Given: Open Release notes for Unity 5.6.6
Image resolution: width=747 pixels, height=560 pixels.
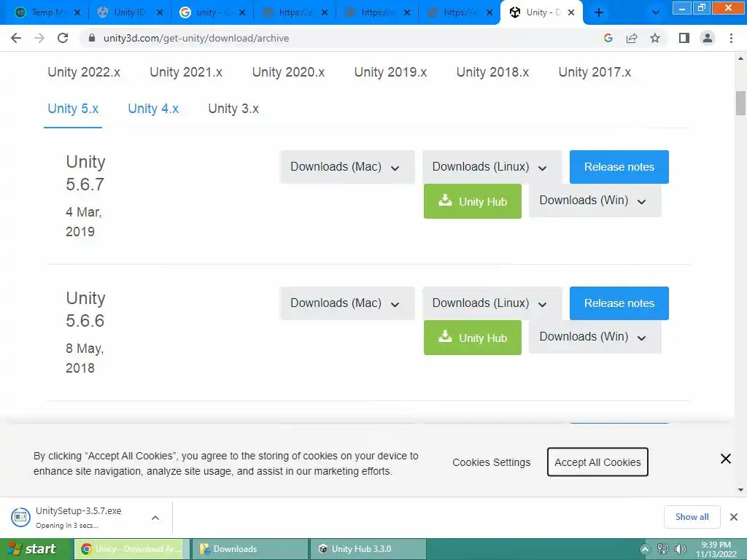Looking at the screenshot, I should click(619, 303).
